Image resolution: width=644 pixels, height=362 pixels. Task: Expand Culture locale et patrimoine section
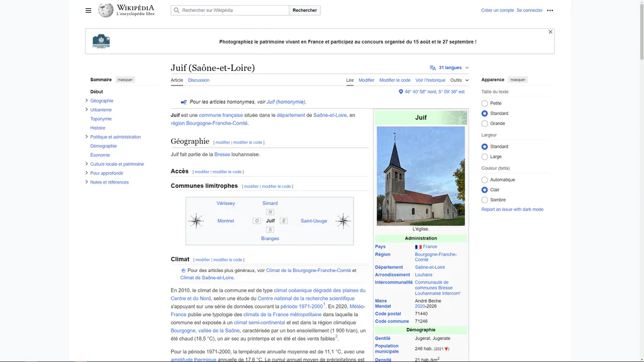(86, 164)
